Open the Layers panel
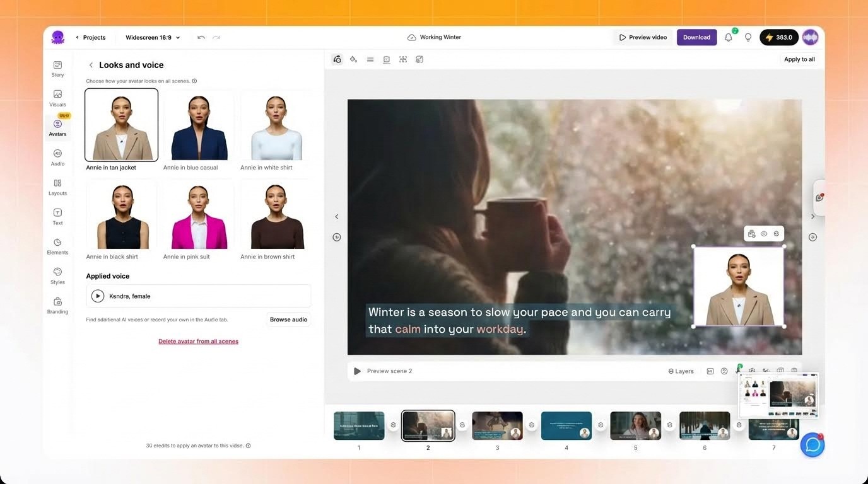868x484 pixels. pyautogui.click(x=681, y=371)
